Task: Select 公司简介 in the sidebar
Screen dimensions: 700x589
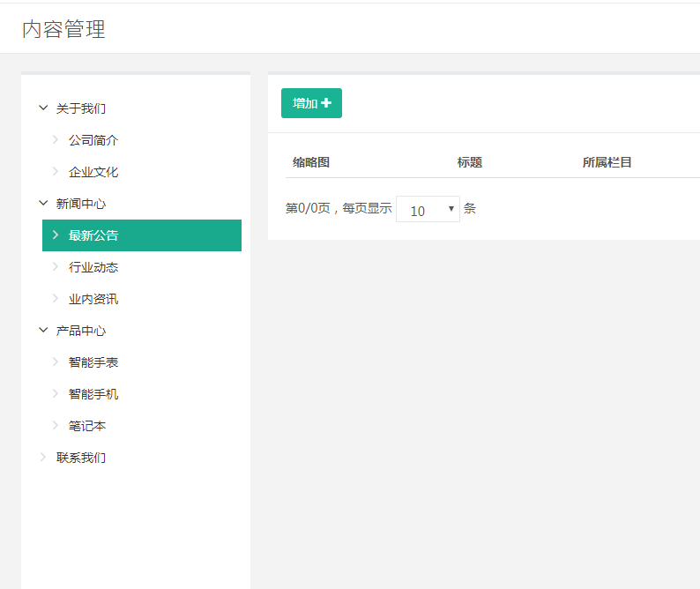Action: [x=93, y=140]
